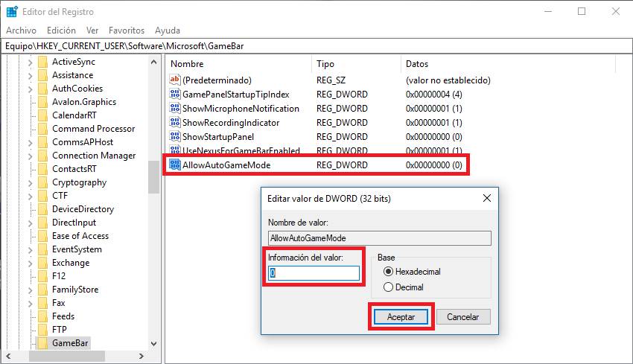This screenshot has height=364, width=633.
Task: Click the tree pane scroll-up arrow
Action: point(154,62)
